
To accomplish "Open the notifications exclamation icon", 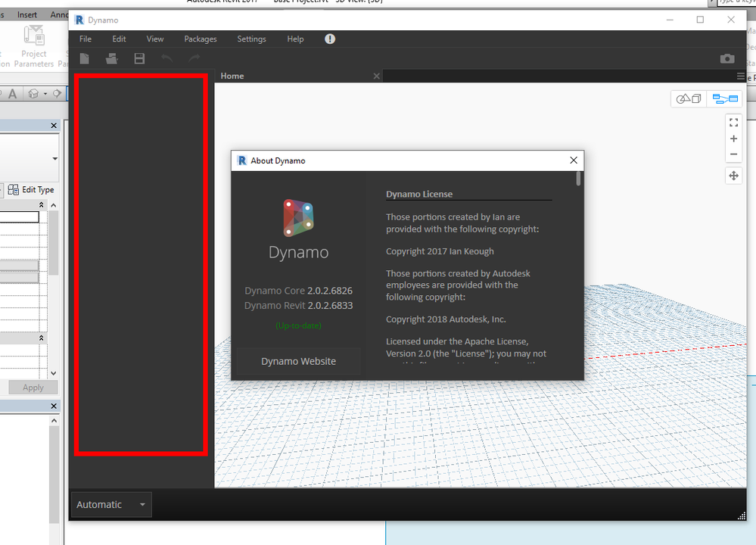I will [330, 39].
